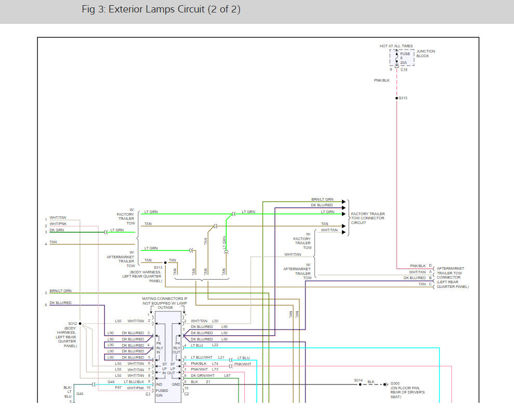Click 'DK BLU/RED' at aftermarket connector pin B
This screenshot has height=420, width=514.
pyautogui.click(x=414, y=278)
